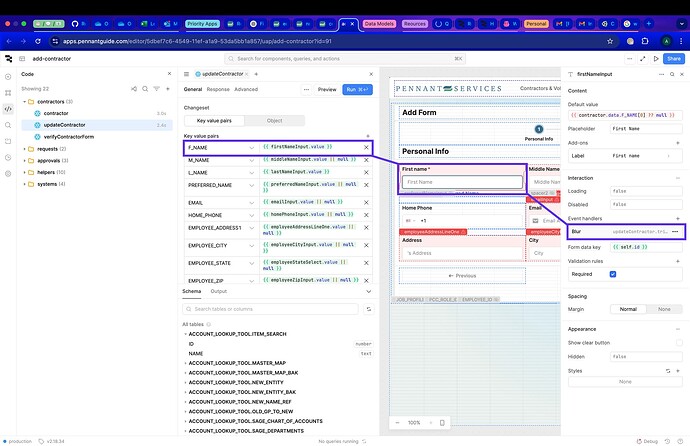This screenshot has height=446, width=690.
Task: Click filter icon in Code panel header
Action: click(156, 89)
